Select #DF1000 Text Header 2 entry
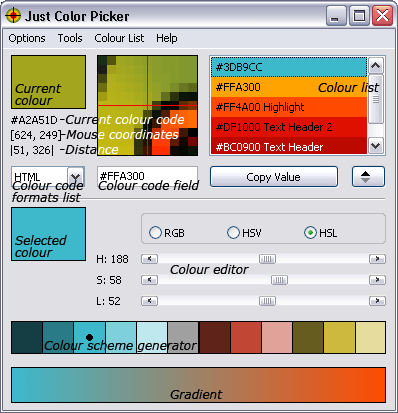The image size is (398, 413). [289, 127]
